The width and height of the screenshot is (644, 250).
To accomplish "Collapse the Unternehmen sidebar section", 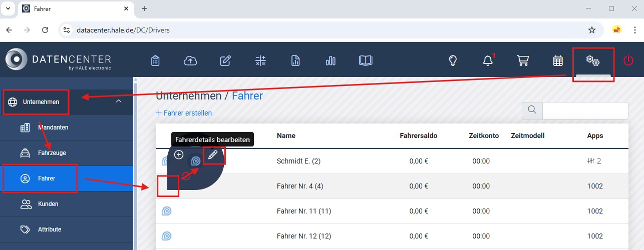I will 119,101.
